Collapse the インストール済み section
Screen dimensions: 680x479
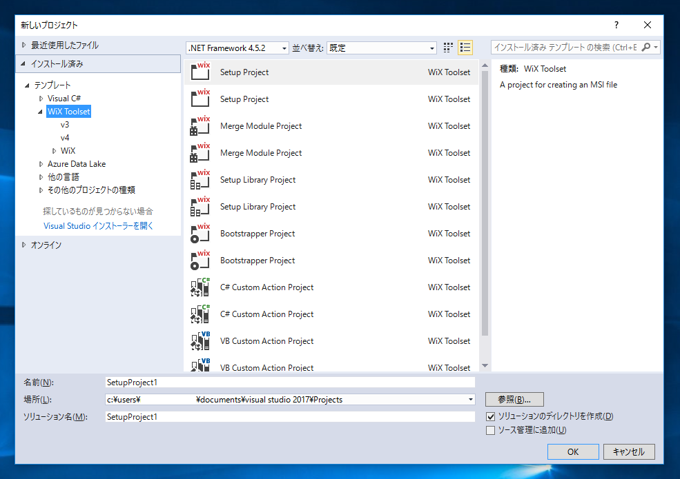(23, 64)
